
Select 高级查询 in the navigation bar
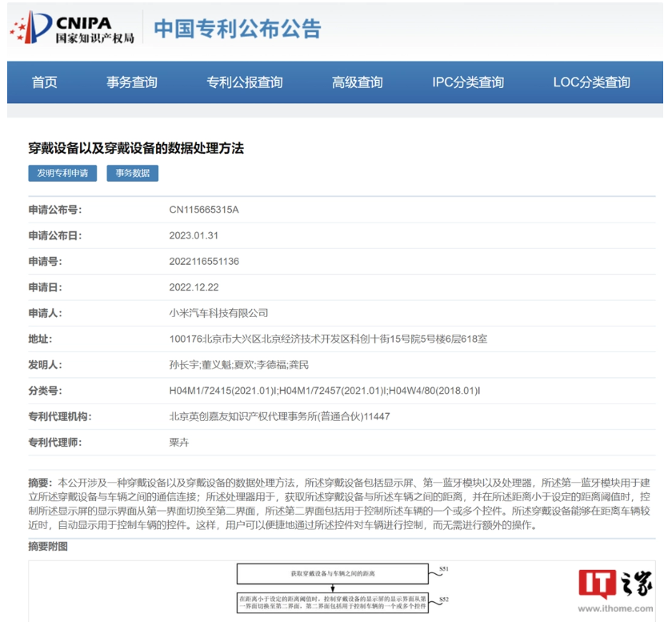click(357, 82)
